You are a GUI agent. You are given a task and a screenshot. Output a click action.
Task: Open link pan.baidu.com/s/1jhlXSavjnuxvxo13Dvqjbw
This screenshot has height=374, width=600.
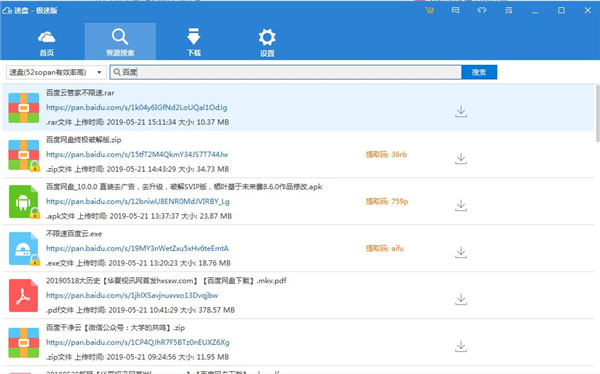(x=132, y=296)
